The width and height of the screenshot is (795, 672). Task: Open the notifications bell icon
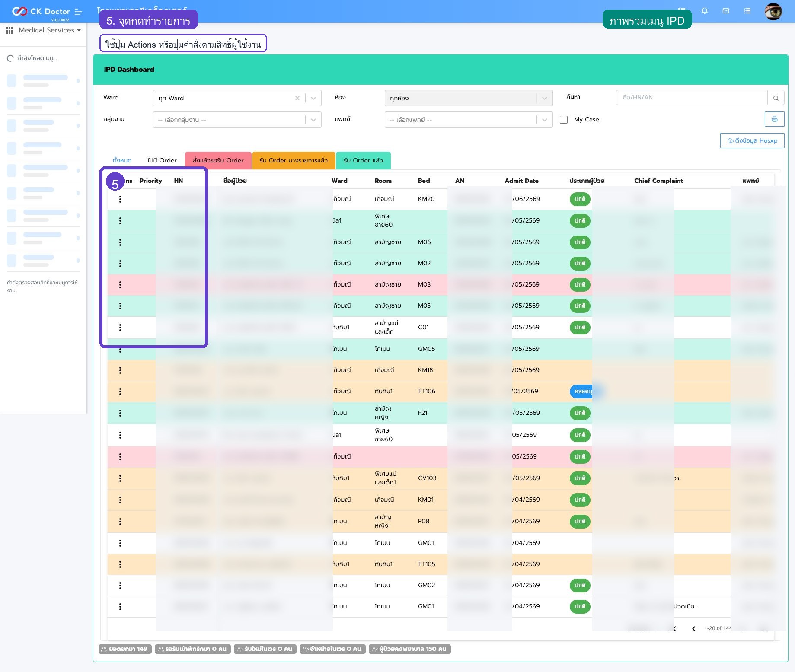[x=705, y=11]
